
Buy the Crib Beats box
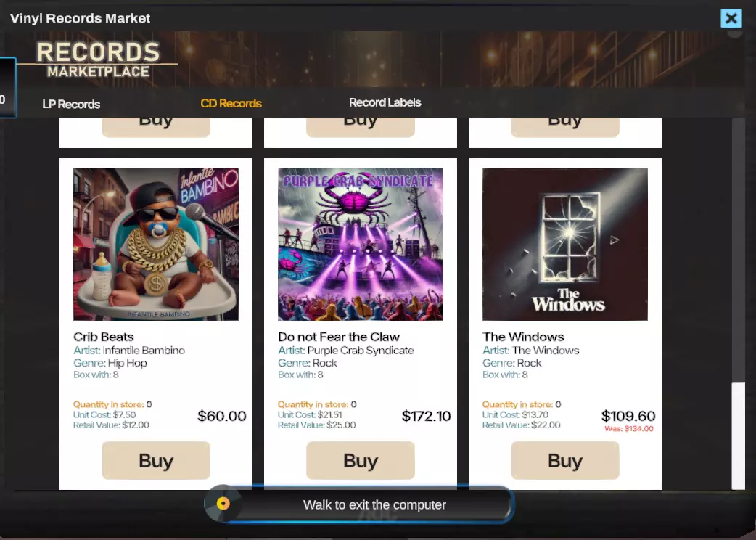pos(156,460)
